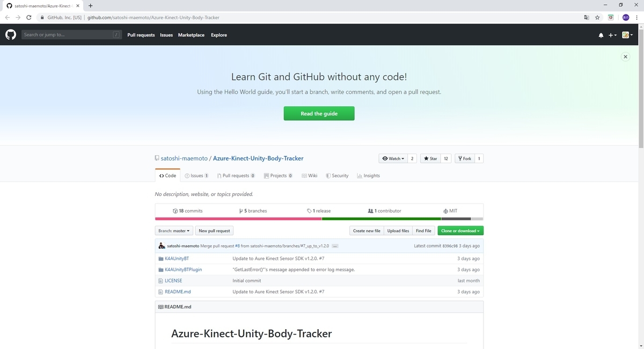Screen dimensions: 644x349
Task: Click the commit author avatar
Action: 162,246
